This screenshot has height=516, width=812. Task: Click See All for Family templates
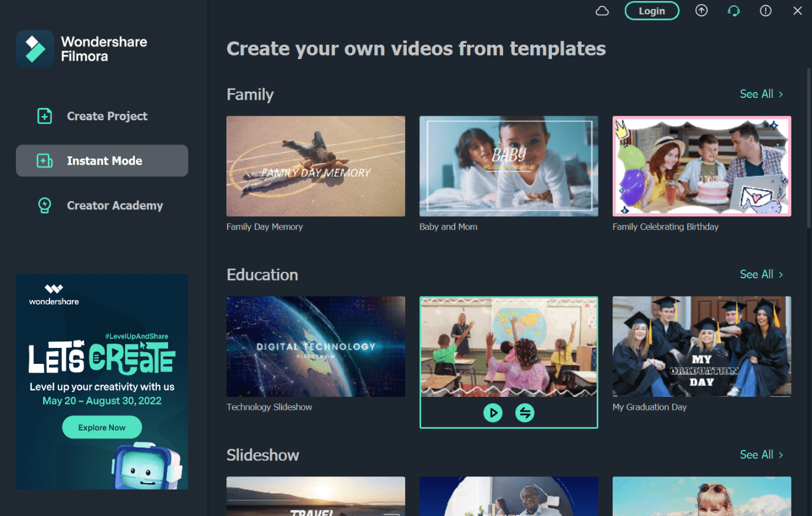[756, 94]
